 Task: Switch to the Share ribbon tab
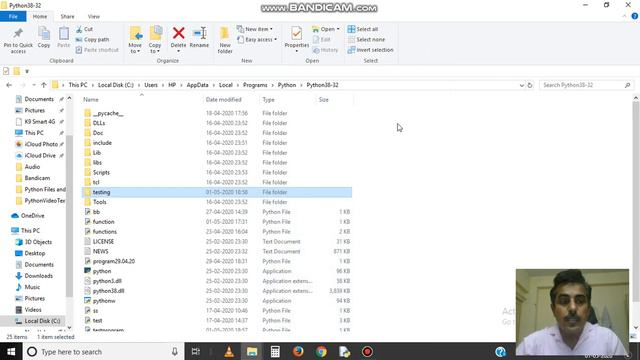67,16
